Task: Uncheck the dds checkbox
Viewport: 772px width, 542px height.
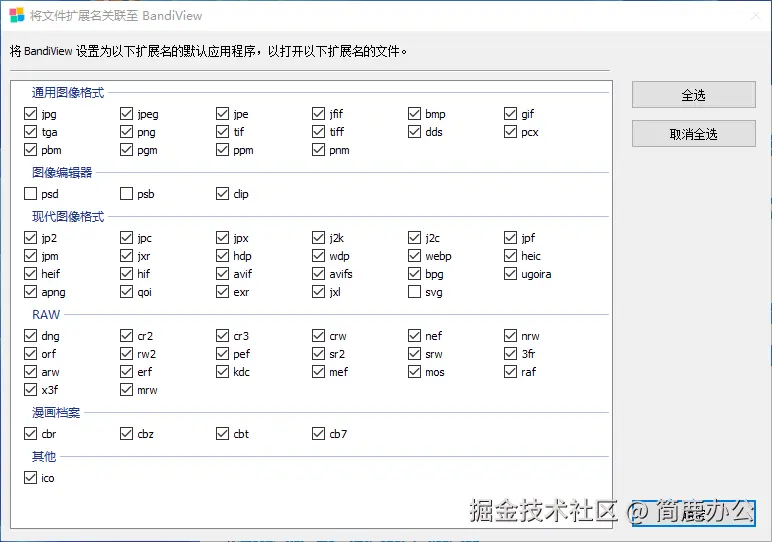Action: [415, 132]
